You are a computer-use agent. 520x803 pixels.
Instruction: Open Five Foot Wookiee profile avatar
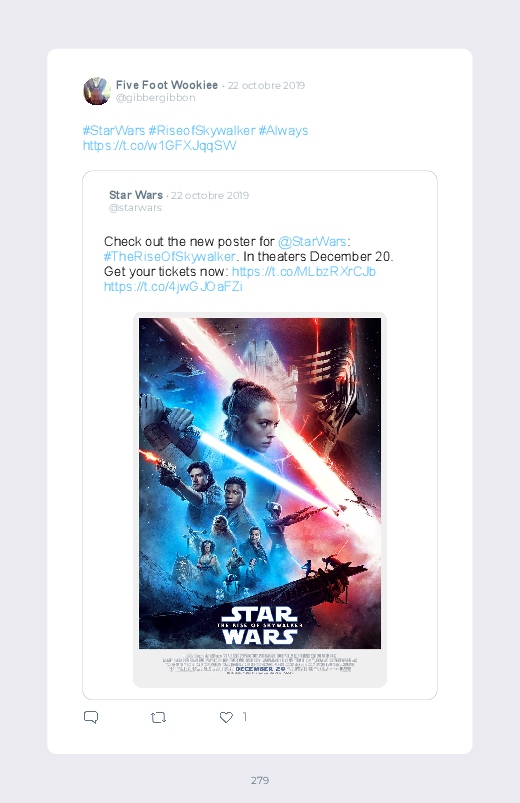[97, 91]
